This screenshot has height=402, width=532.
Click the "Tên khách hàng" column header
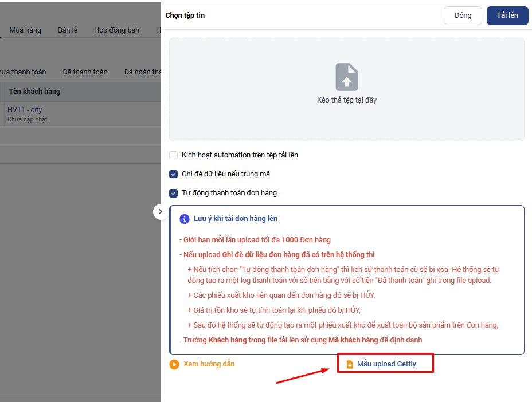point(34,92)
